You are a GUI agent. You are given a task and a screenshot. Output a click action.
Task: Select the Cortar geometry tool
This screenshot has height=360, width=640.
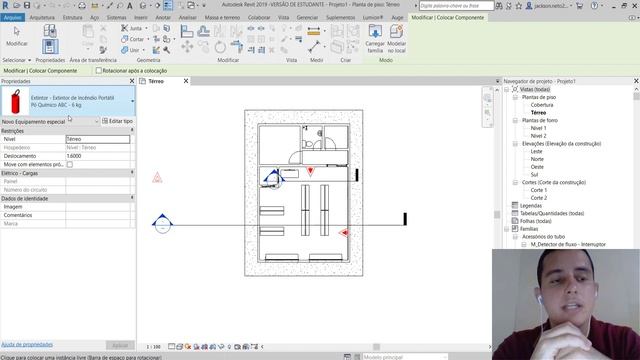coord(132,39)
